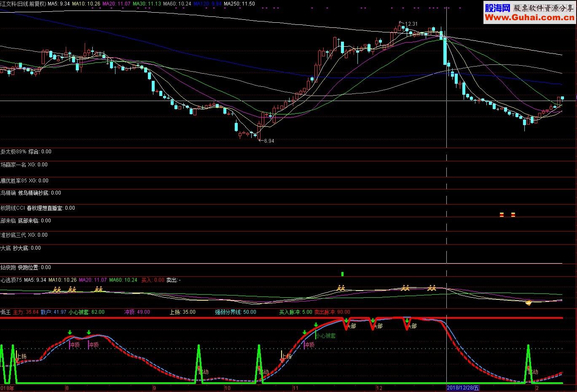The image size is (577, 392).
Task: Select the MA10: 10.26 legend in the top header
Action: [x=86, y=3]
